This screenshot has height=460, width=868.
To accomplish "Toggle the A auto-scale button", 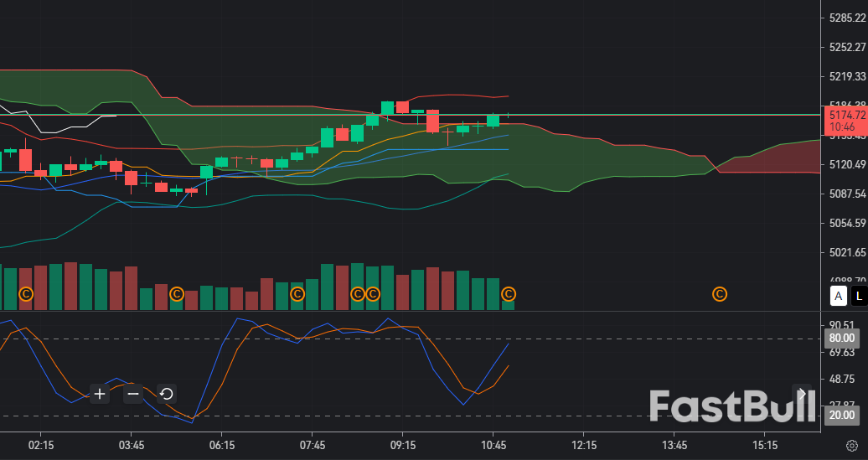I will (x=838, y=296).
